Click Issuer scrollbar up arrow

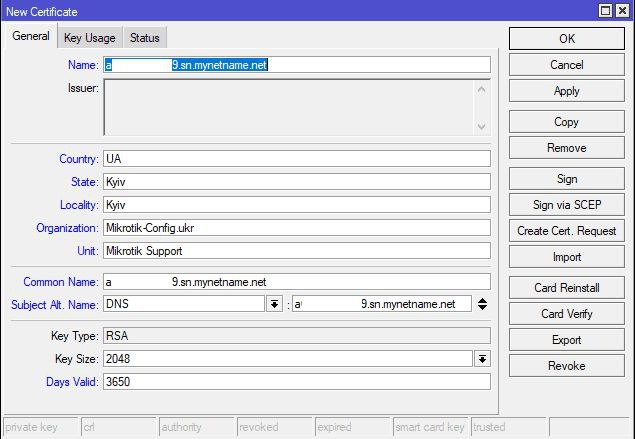[x=482, y=90]
